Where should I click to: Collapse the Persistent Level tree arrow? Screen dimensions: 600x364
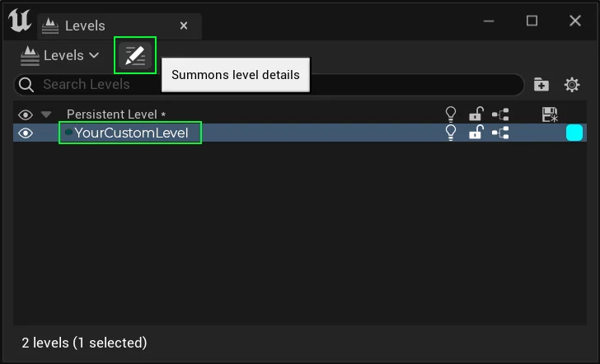click(46, 114)
